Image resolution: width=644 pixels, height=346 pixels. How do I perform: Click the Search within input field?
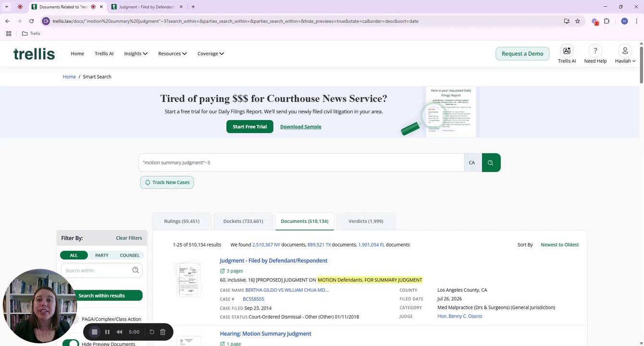click(x=98, y=271)
